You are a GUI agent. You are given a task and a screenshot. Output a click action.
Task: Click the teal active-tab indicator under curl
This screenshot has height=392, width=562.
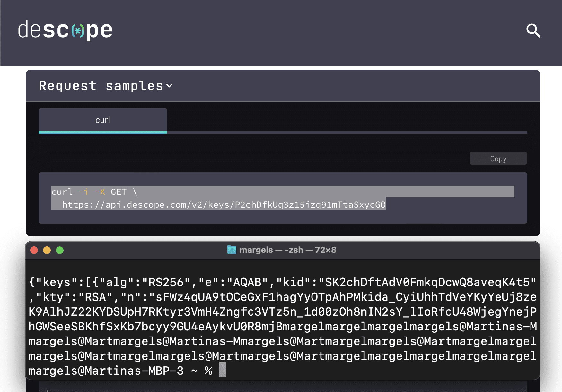(x=103, y=132)
